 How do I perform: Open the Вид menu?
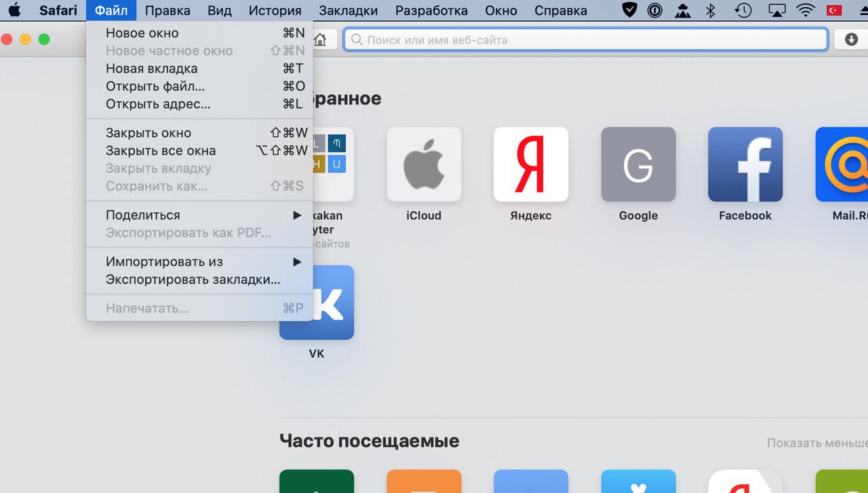(x=220, y=10)
